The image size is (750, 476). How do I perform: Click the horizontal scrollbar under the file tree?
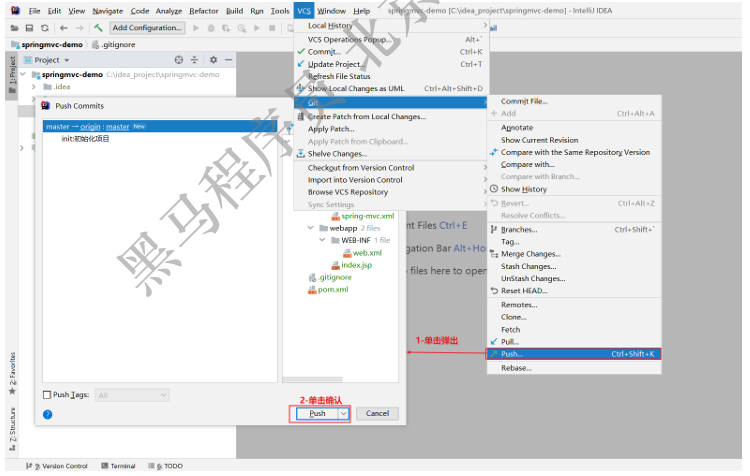point(313,379)
